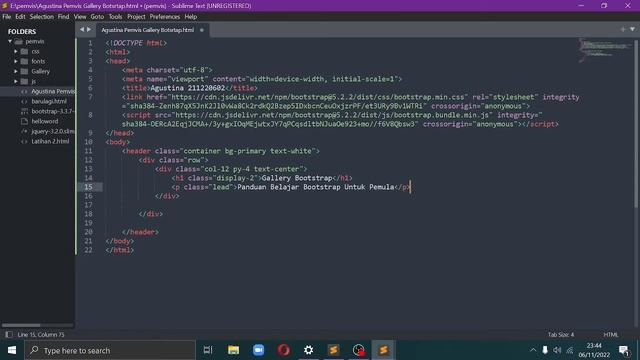Open the File menu

coord(7,17)
